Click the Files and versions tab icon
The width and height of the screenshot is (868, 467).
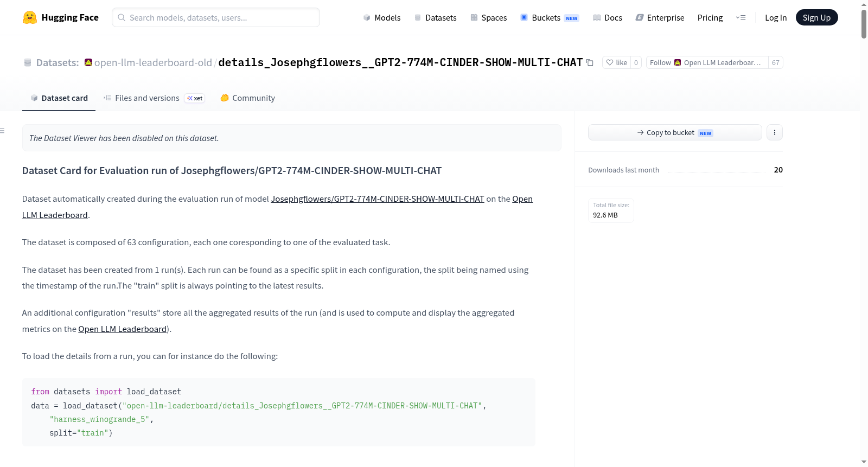[x=107, y=98]
